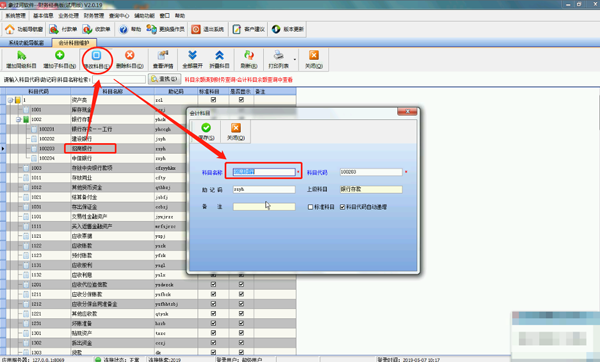
Task: Click the green book icon of account 1002
Action: (x=26, y=119)
